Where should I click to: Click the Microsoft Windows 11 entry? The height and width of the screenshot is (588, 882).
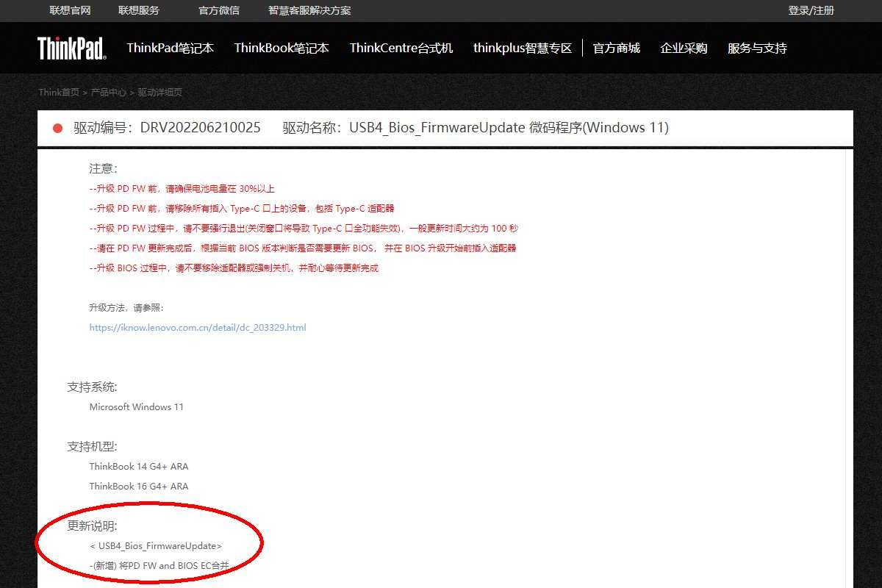(x=137, y=407)
